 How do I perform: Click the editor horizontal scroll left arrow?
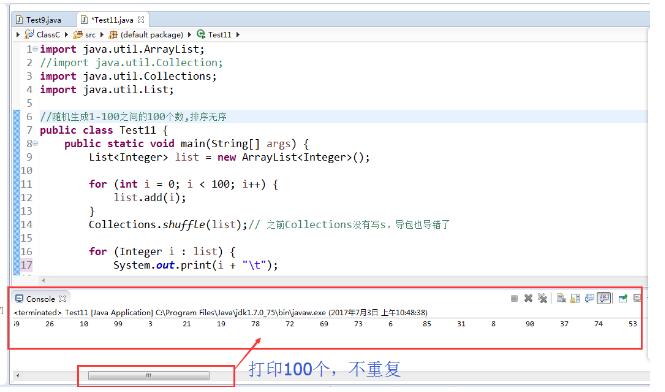[x=43, y=280]
